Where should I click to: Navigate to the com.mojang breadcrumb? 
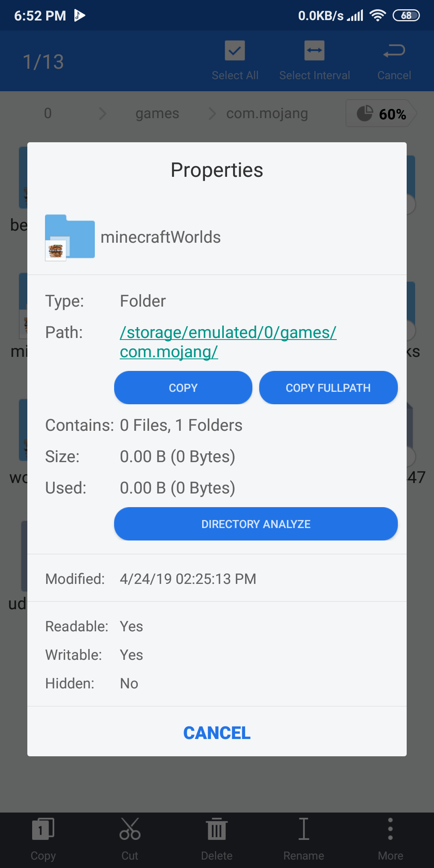[267, 114]
